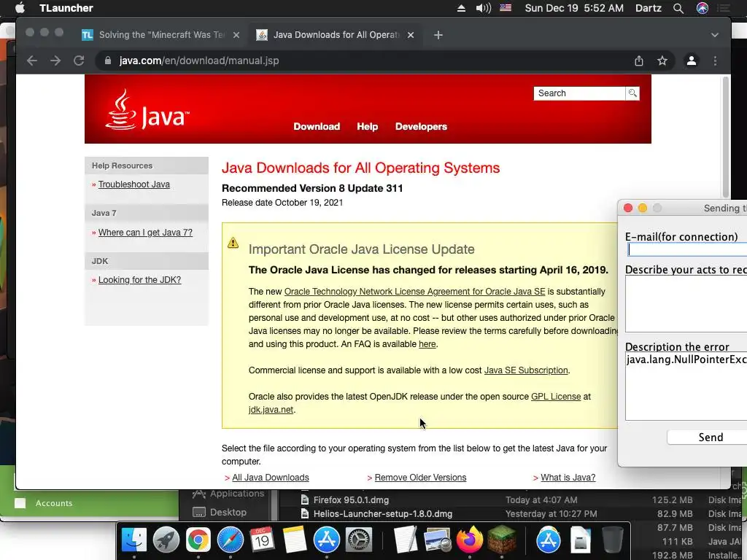Open the Apple menu
The image size is (747, 560).
point(20,8)
